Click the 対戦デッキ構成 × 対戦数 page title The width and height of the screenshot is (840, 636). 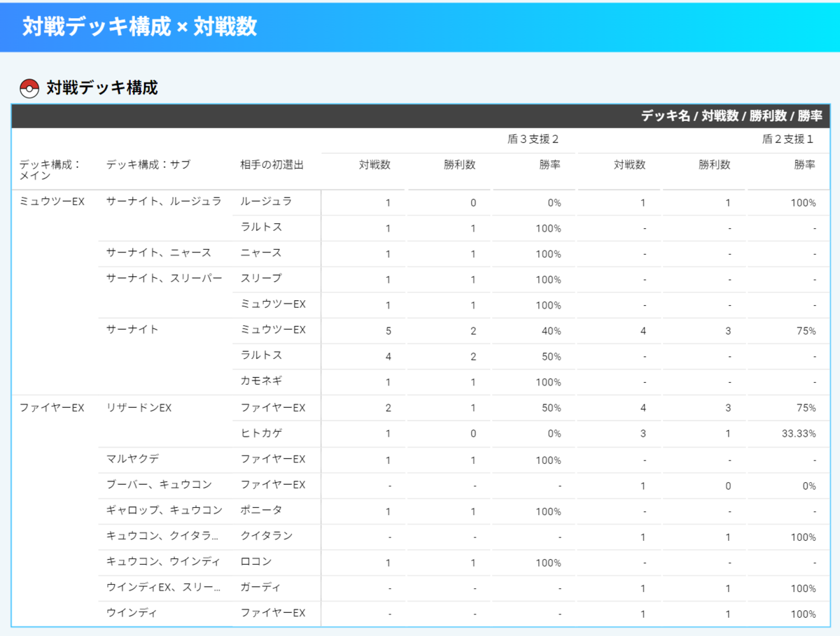139,27
